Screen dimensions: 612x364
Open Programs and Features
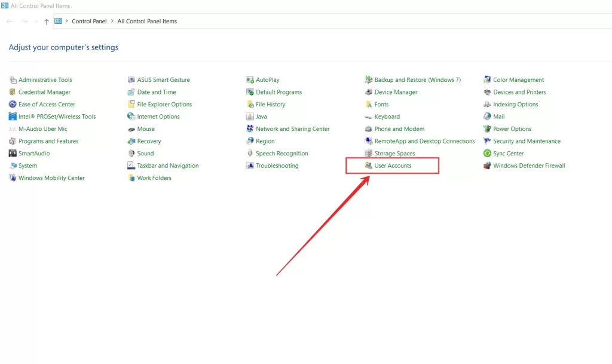(48, 141)
